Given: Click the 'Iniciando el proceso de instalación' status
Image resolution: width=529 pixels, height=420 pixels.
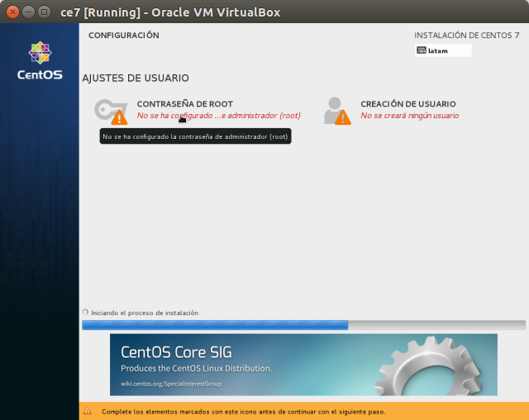Looking at the screenshot, I should tap(145, 313).
